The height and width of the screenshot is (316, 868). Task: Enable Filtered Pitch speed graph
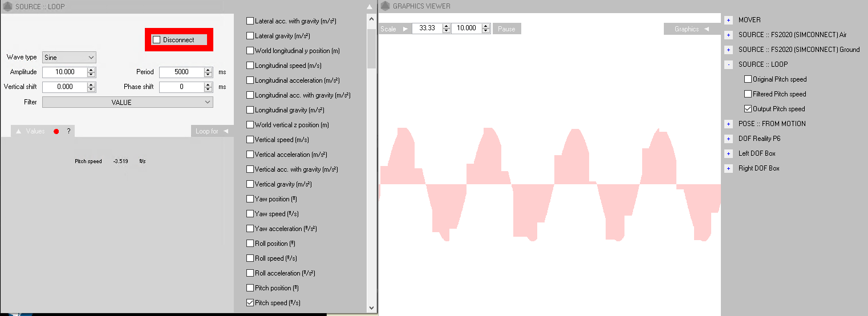point(748,94)
